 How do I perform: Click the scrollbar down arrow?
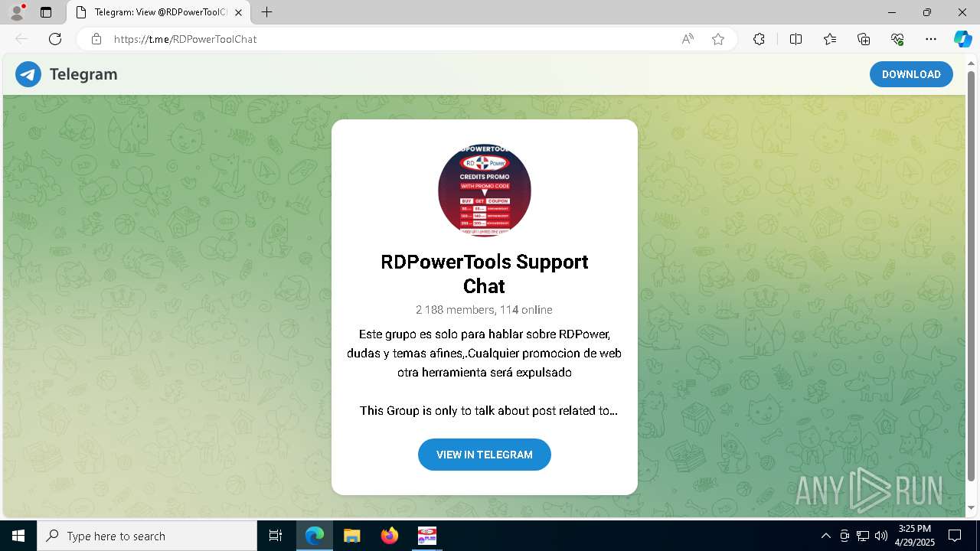tap(972, 508)
